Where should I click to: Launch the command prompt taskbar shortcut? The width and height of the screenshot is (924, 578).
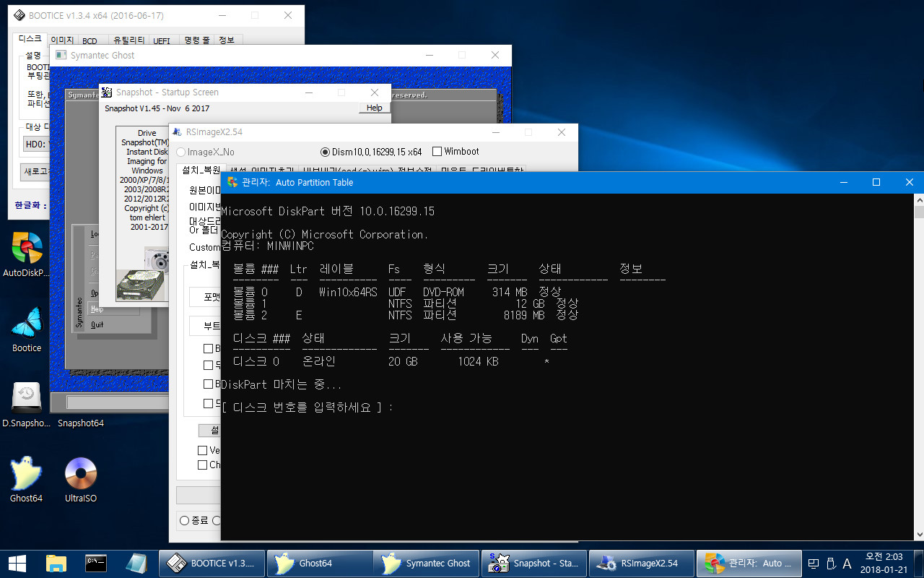[96, 563]
